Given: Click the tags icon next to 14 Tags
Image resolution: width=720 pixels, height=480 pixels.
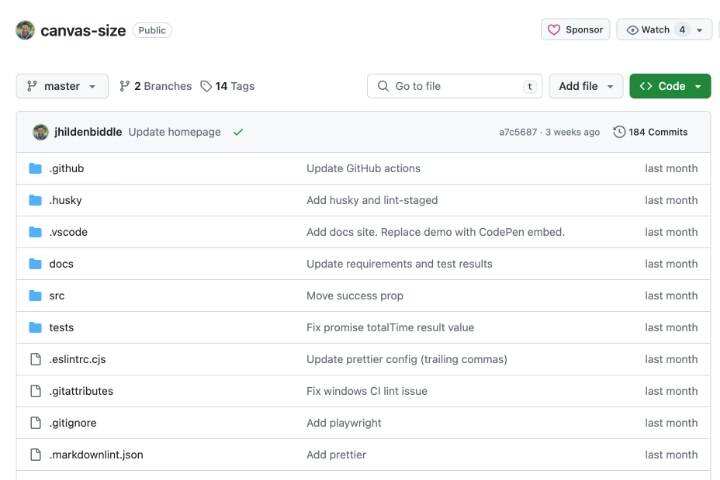Looking at the screenshot, I should (206, 86).
